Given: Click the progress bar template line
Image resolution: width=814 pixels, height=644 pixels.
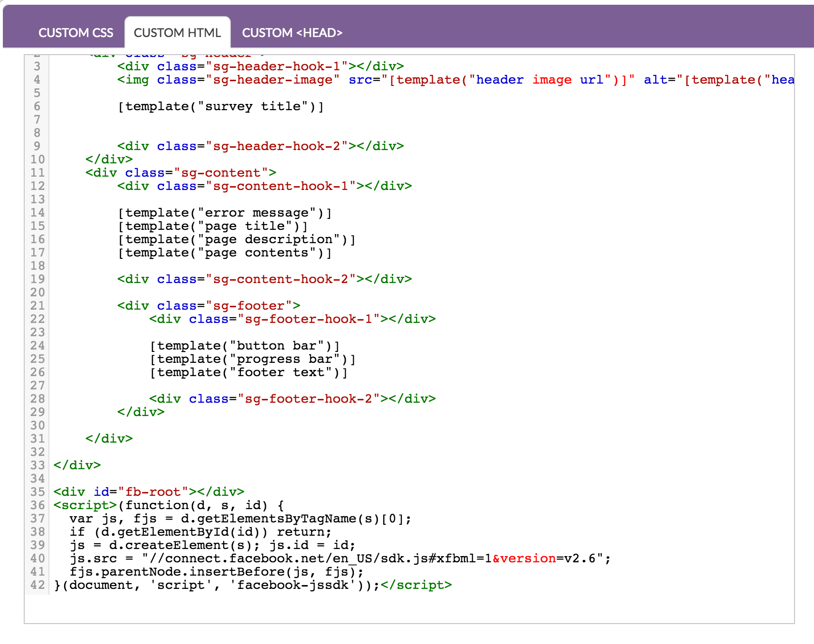Looking at the screenshot, I should pos(253,359).
